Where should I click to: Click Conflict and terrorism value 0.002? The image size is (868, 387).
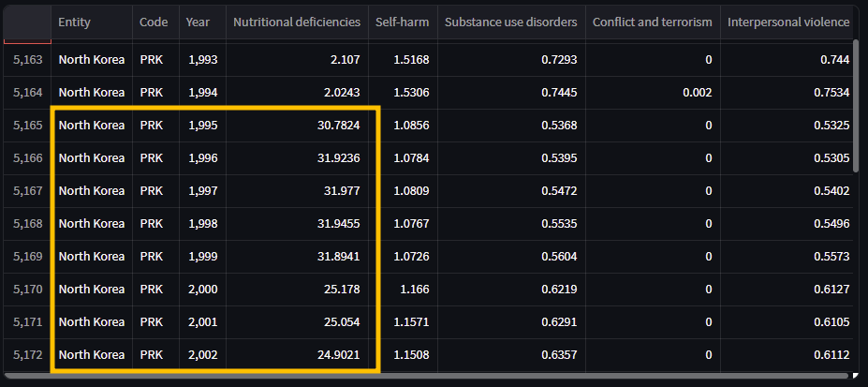click(x=653, y=93)
